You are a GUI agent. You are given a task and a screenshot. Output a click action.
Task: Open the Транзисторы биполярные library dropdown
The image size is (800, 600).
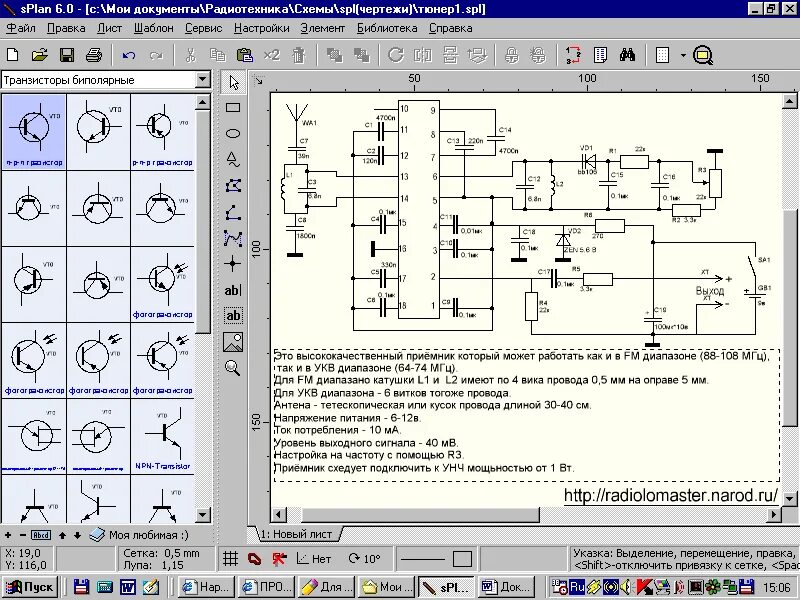point(203,80)
